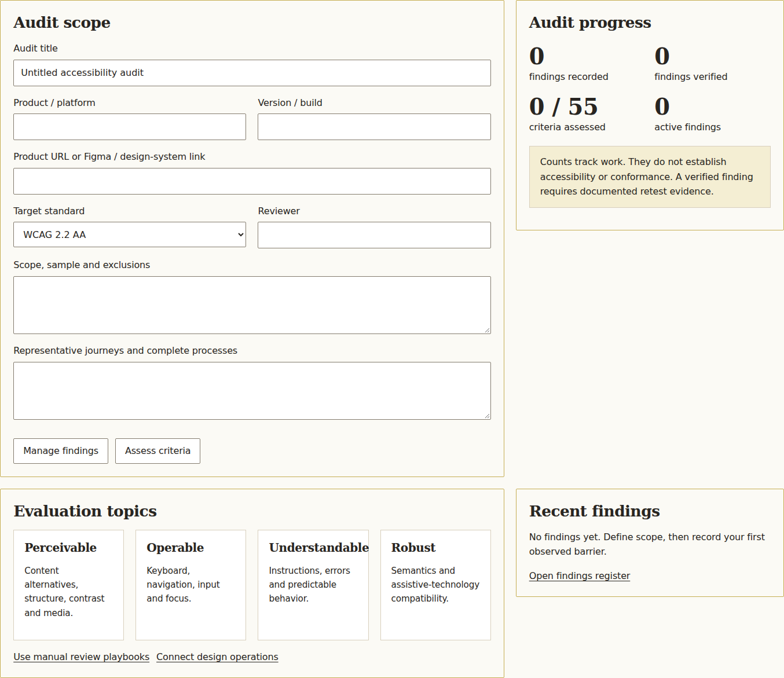The image size is (784, 678).
Task: Click the No findings yet message
Action: (647, 544)
